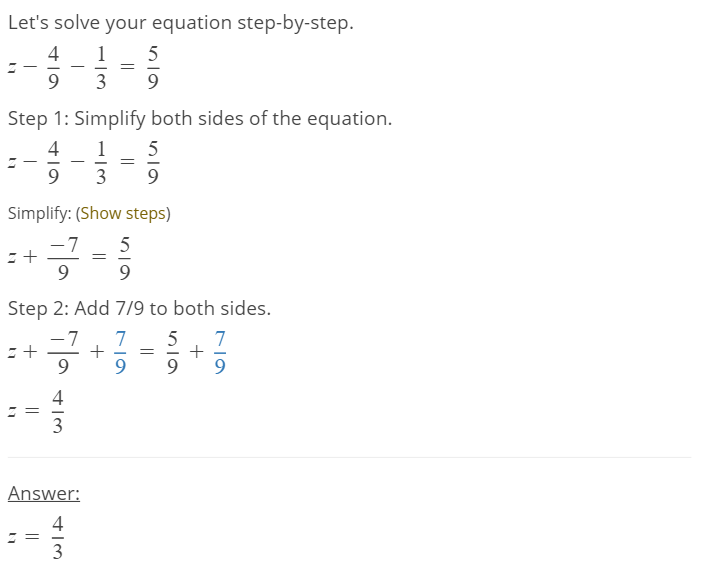Click the underlined Answer heading
This screenshot has height=566, width=713.
(x=44, y=493)
